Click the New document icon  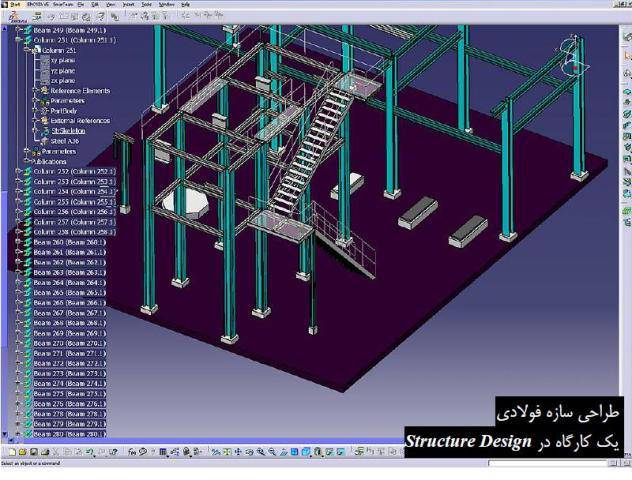click(12, 452)
